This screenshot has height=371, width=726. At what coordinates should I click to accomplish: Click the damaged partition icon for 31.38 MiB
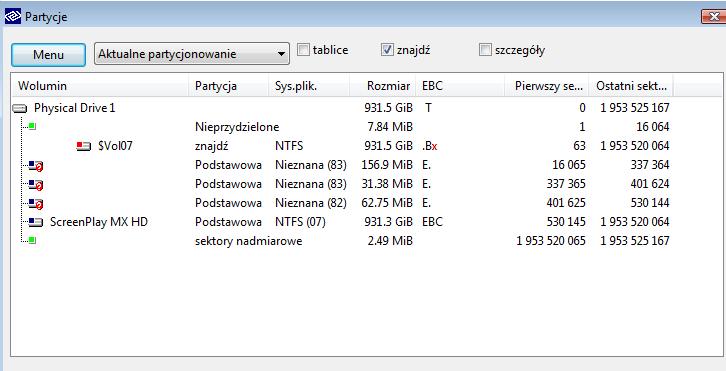pos(36,185)
